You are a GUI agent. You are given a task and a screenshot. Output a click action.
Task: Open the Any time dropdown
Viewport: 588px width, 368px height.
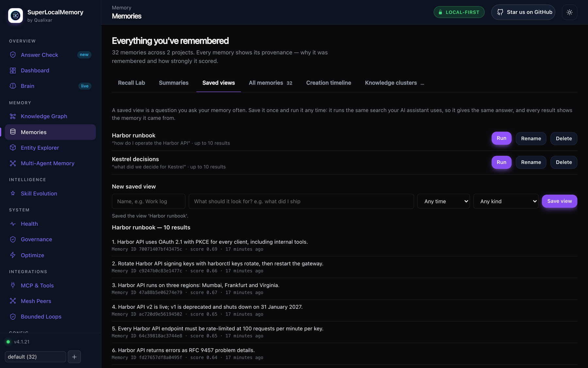tap(444, 202)
